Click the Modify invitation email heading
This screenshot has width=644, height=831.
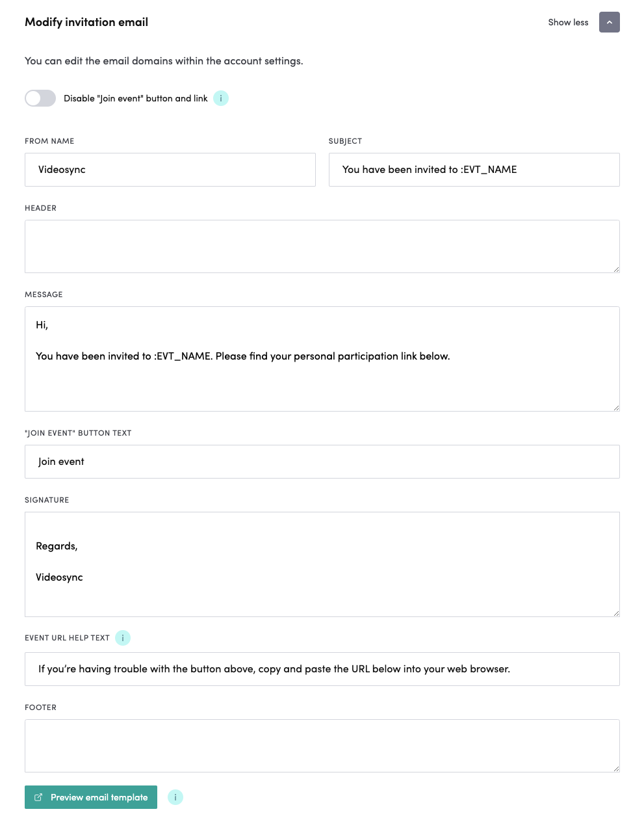point(86,22)
